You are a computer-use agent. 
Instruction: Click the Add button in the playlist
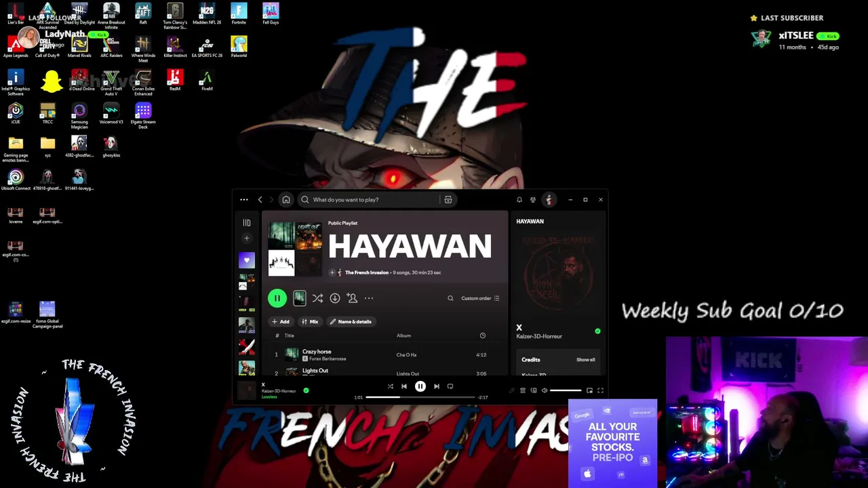pyautogui.click(x=281, y=322)
